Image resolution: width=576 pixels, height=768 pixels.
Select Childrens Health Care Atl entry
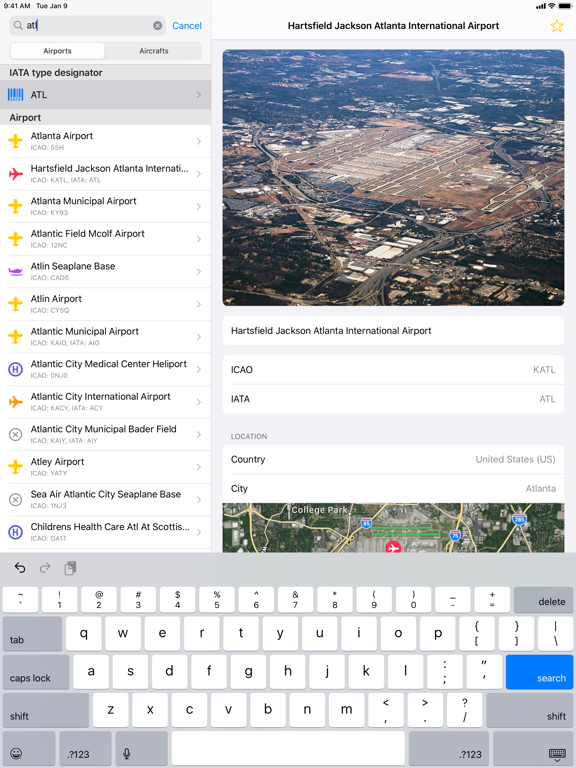(x=105, y=532)
